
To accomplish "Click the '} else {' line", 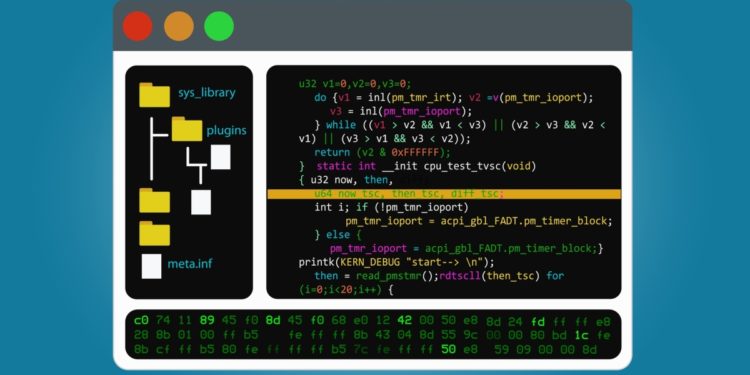I will click(x=338, y=235).
